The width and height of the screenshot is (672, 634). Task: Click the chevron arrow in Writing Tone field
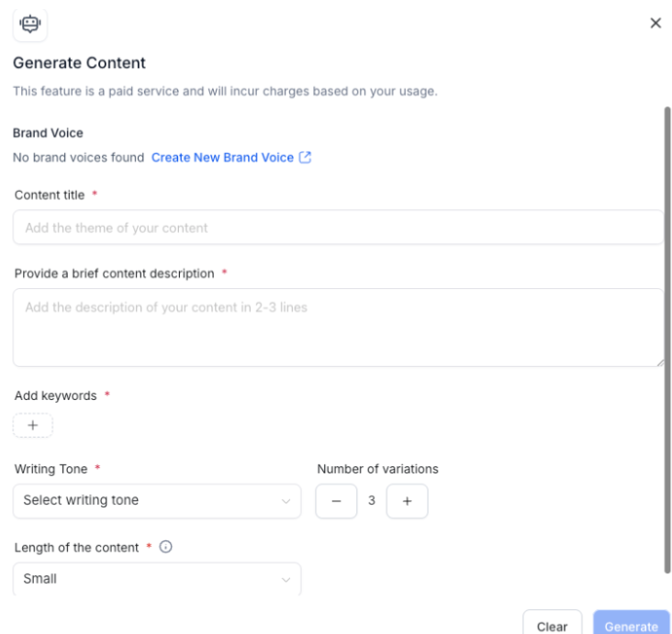[x=286, y=501]
